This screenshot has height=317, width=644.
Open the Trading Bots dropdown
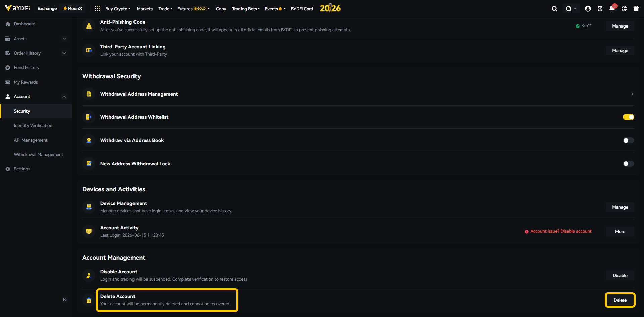(x=246, y=9)
